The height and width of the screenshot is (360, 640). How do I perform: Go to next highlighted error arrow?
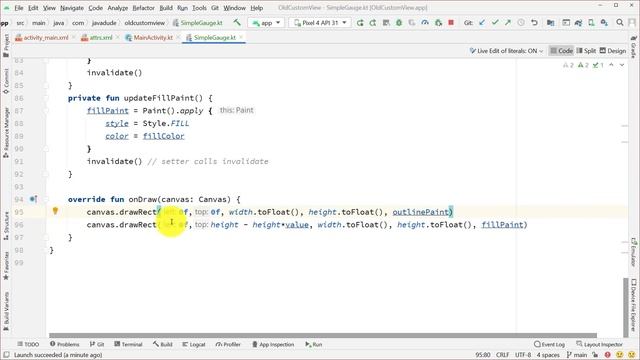pos(622,65)
